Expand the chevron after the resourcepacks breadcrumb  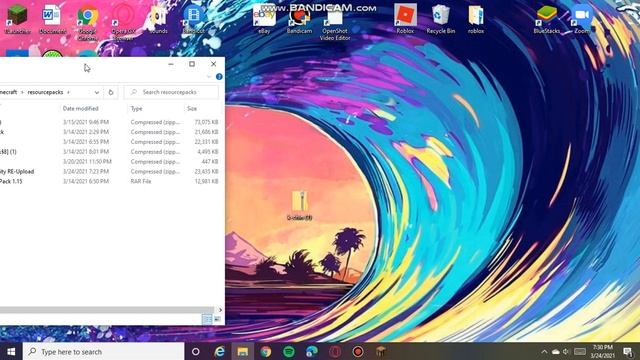click(68, 92)
